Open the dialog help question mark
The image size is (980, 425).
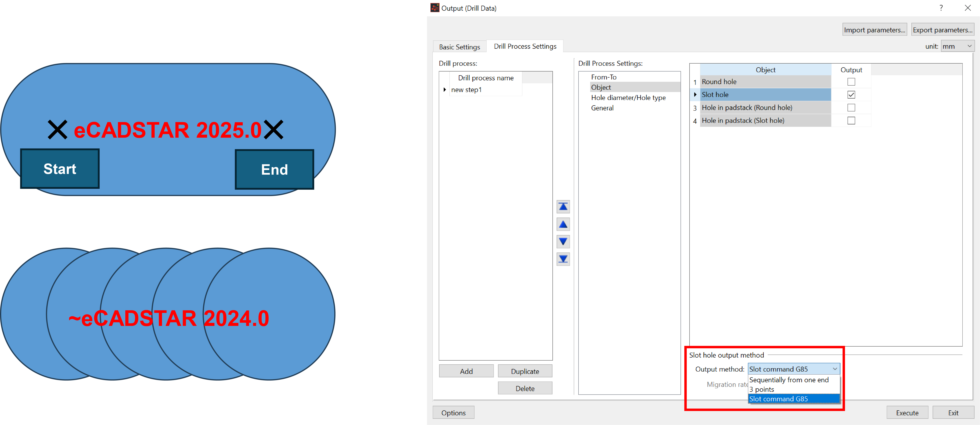point(941,8)
